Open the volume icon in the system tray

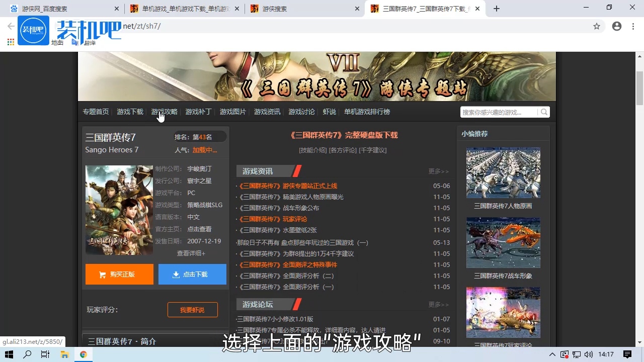tap(589, 354)
